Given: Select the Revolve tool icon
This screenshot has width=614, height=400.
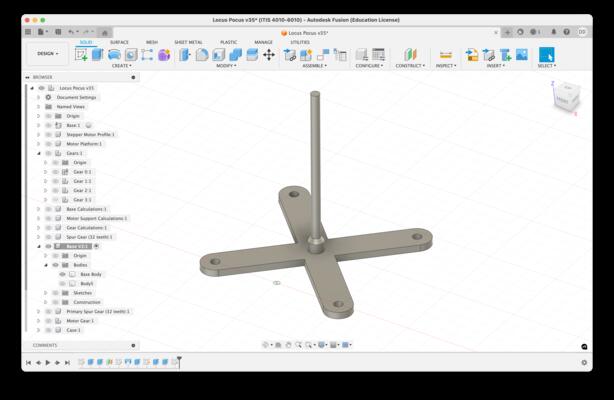Looking at the screenshot, I should [x=114, y=55].
